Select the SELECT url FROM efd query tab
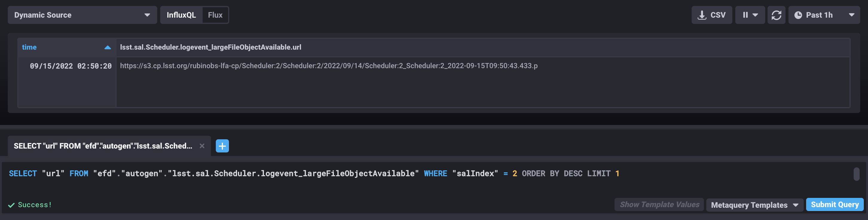 pyautogui.click(x=104, y=146)
